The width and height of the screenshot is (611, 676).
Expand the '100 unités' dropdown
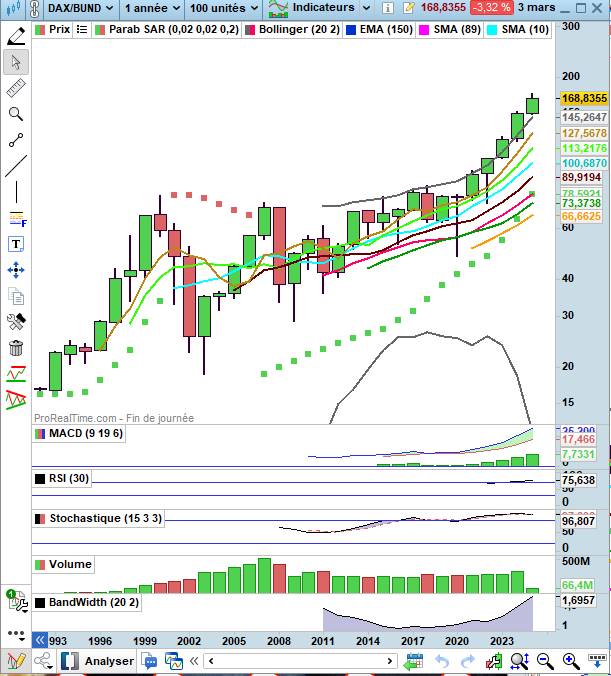pyautogui.click(x=224, y=8)
